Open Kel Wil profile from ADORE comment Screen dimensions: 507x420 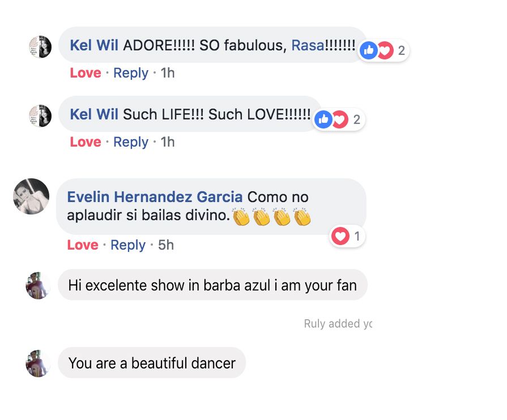[x=94, y=46]
